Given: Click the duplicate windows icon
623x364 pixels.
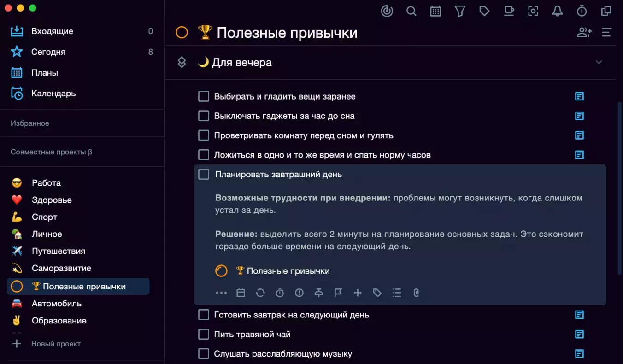Looking at the screenshot, I should coord(606,11).
